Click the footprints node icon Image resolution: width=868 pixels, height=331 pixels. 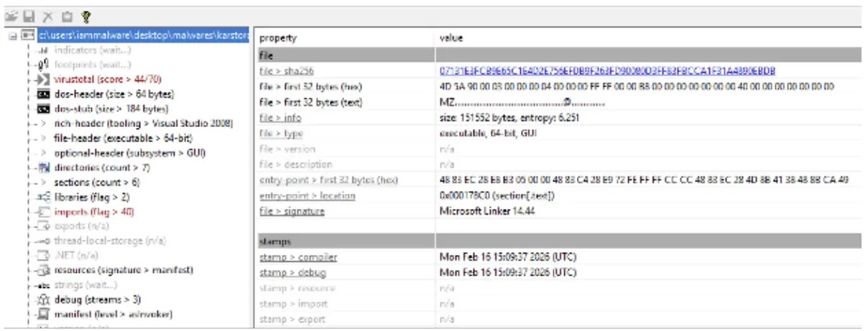[42, 65]
